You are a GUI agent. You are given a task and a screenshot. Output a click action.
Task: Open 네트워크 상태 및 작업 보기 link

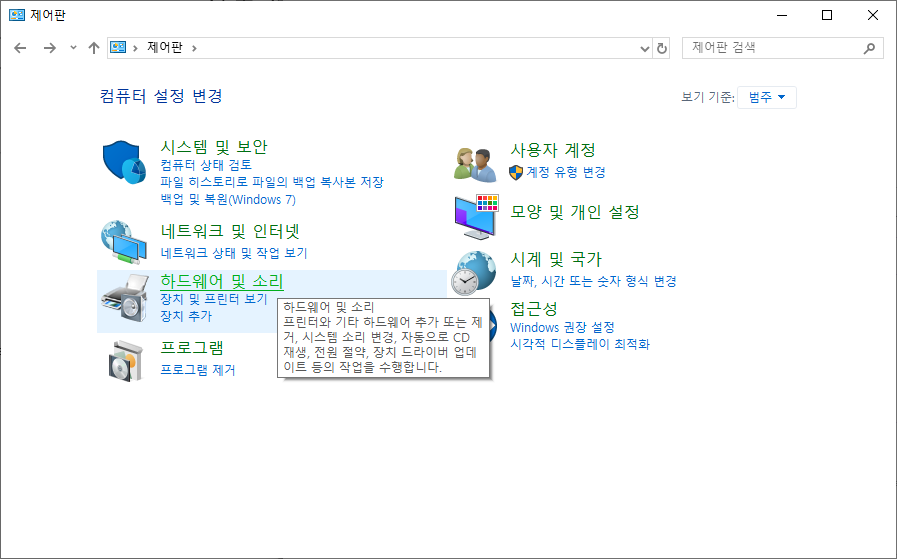(x=234, y=253)
